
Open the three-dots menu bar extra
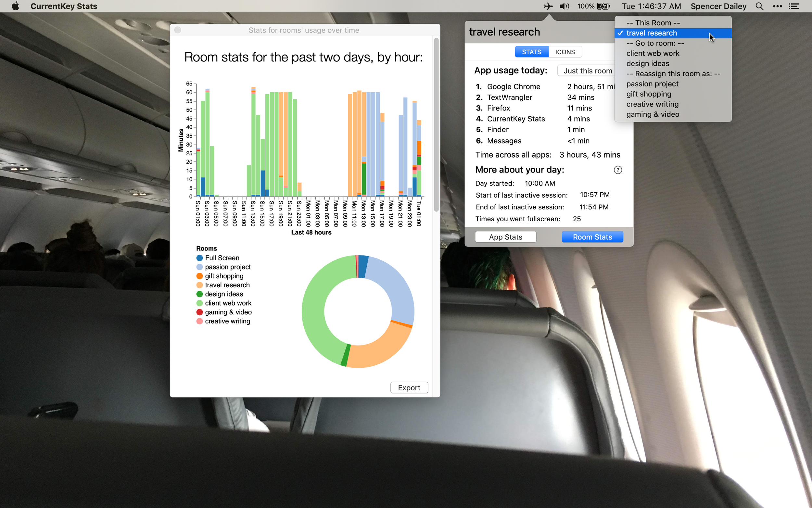pyautogui.click(x=778, y=6)
